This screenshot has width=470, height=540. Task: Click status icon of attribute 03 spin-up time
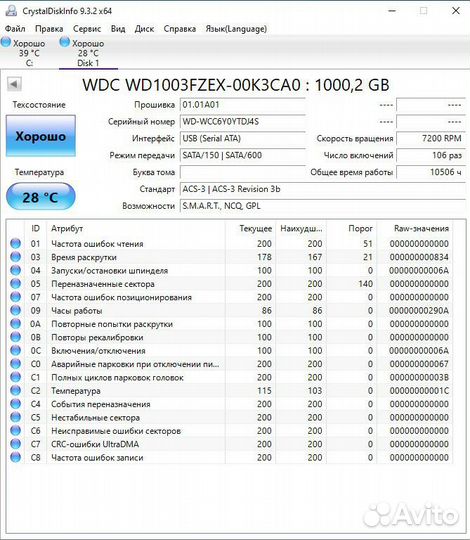[x=15, y=257]
